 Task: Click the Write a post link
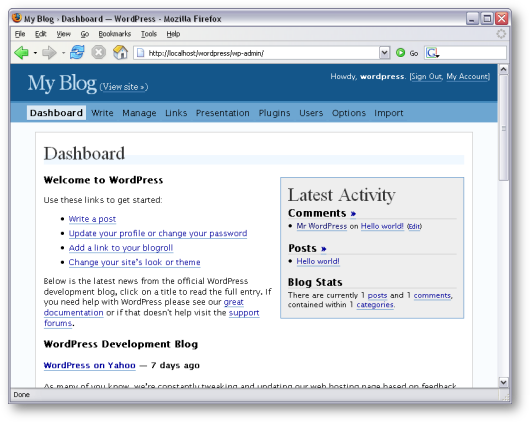pos(92,219)
